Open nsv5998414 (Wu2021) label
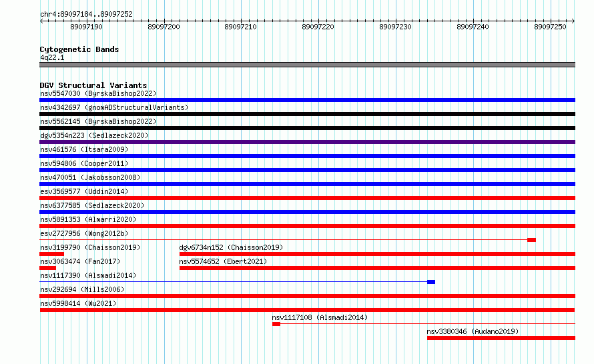Viewport: 594px width, 364px height. 78,303
